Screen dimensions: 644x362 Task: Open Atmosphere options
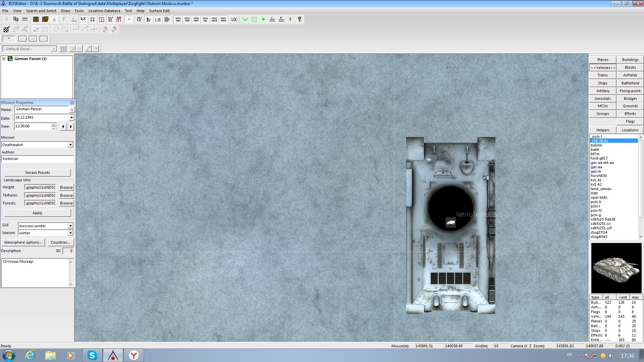(23, 242)
